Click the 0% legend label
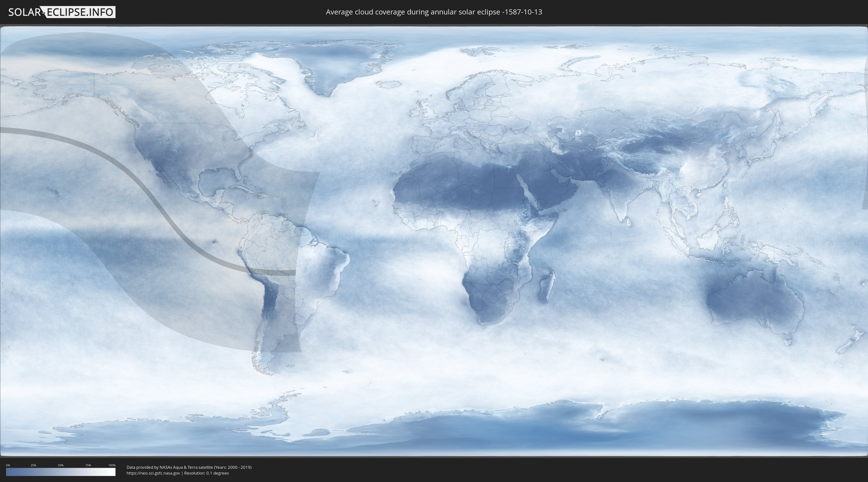Viewport: 868px width, 482px height. pyautogui.click(x=8, y=465)
